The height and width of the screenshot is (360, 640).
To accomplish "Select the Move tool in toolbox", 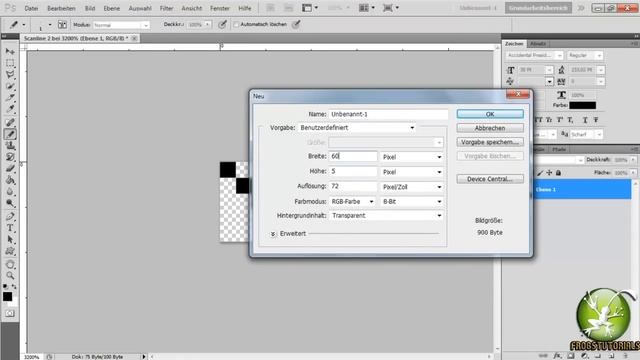I will tap(10, 51).
